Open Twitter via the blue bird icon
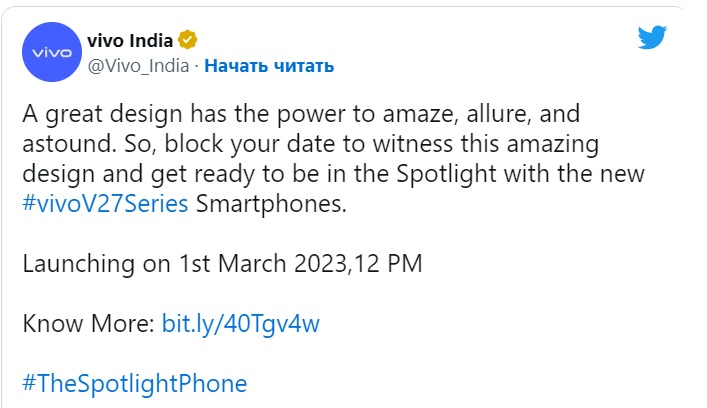Screen dimensions: 707x408 coord(653,39)
